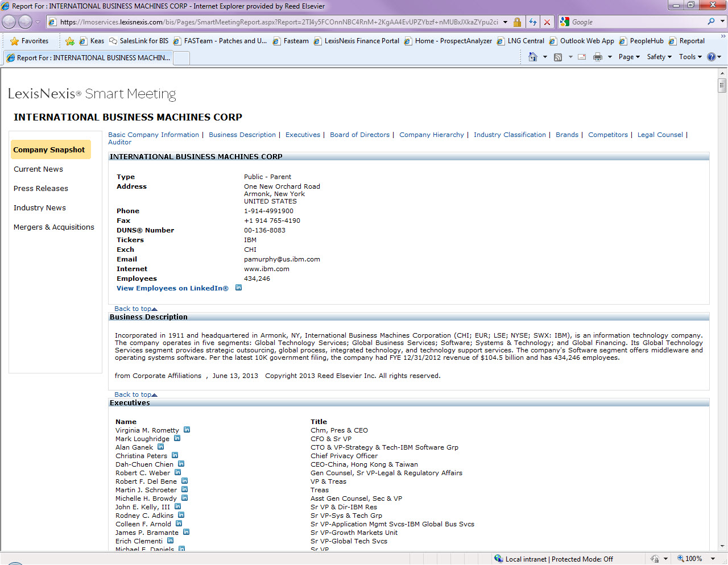Open LinkedIn icon beside Virginia M. Rometty
Viewport: 728px width, 565px height.
[x=187, y=430]
